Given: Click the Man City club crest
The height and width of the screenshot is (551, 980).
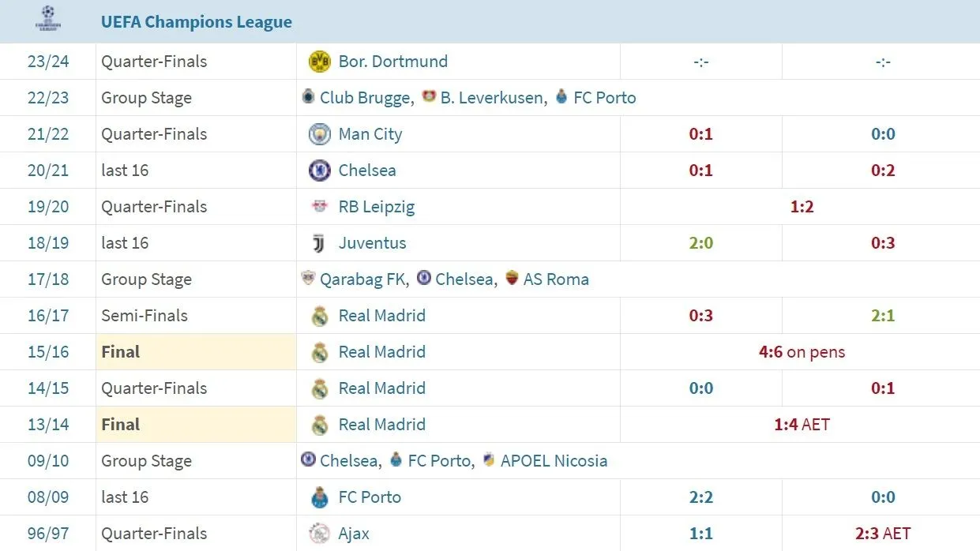Looking at the screenshot, I should coord(319,133).
